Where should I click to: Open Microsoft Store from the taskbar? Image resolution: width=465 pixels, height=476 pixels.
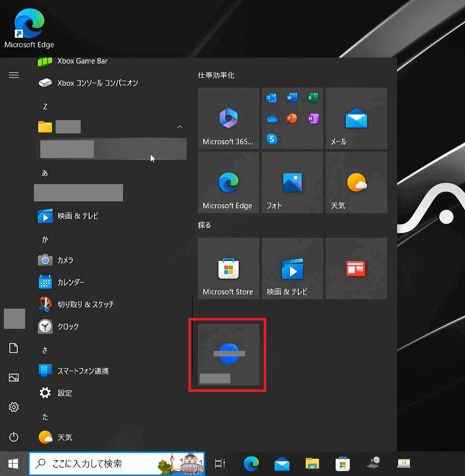(x=342, y=464)
